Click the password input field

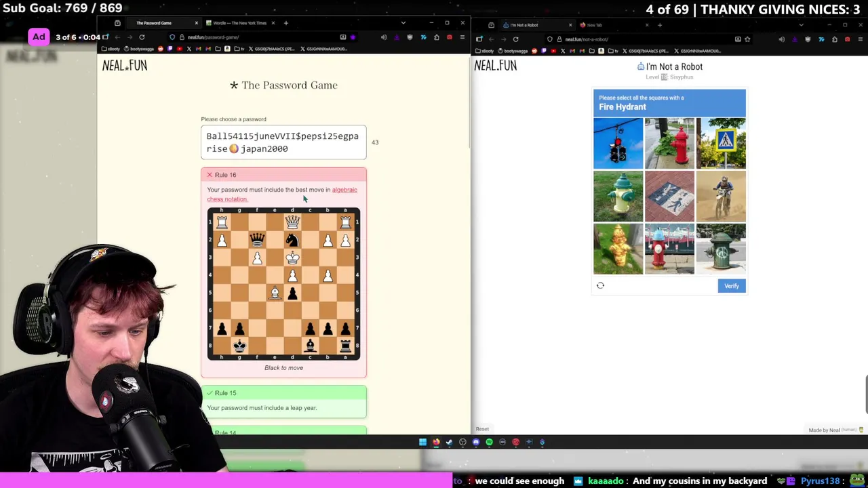tap(283, 142)
